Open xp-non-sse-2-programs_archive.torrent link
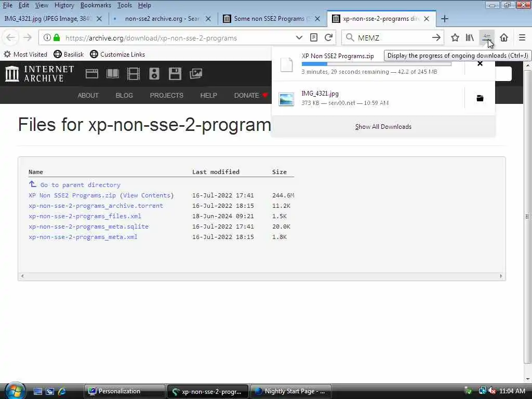 click(x=96, y=206)
